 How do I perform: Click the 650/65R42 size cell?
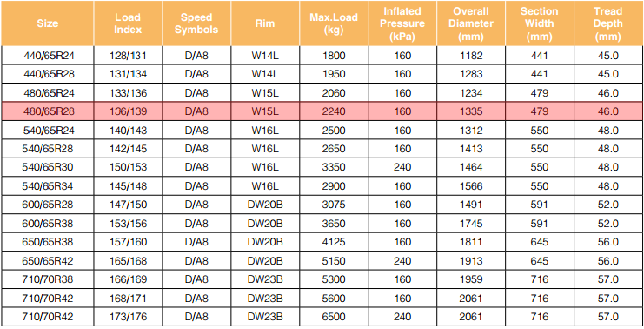point(48,261)
